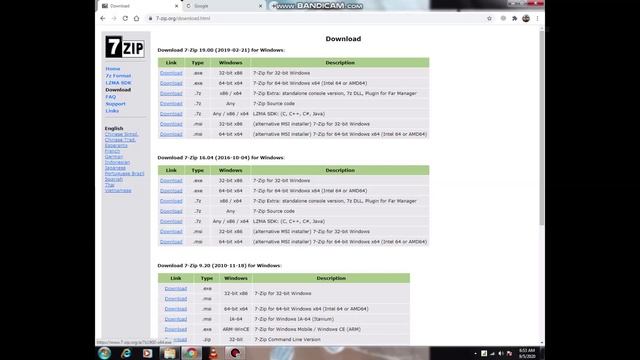Screen dimensions: 640x360
Task: Switch language to Portuguese Brazil
Action: 124,173
